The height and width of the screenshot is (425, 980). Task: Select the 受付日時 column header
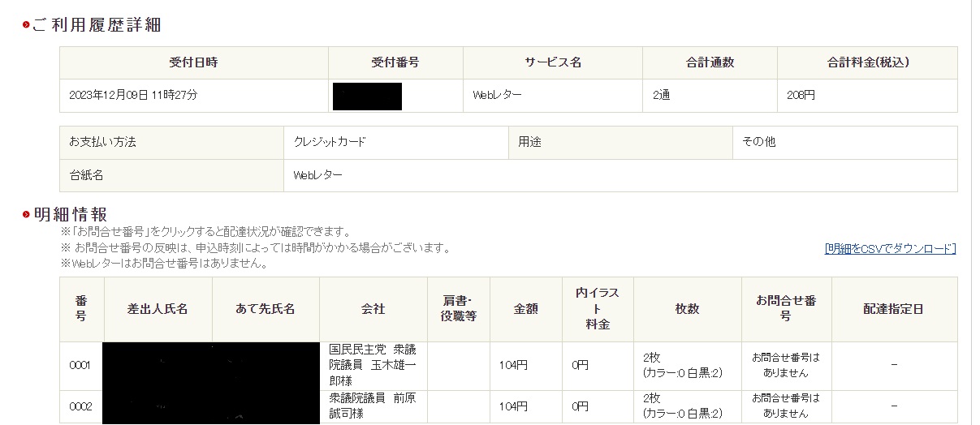(193, 62)
